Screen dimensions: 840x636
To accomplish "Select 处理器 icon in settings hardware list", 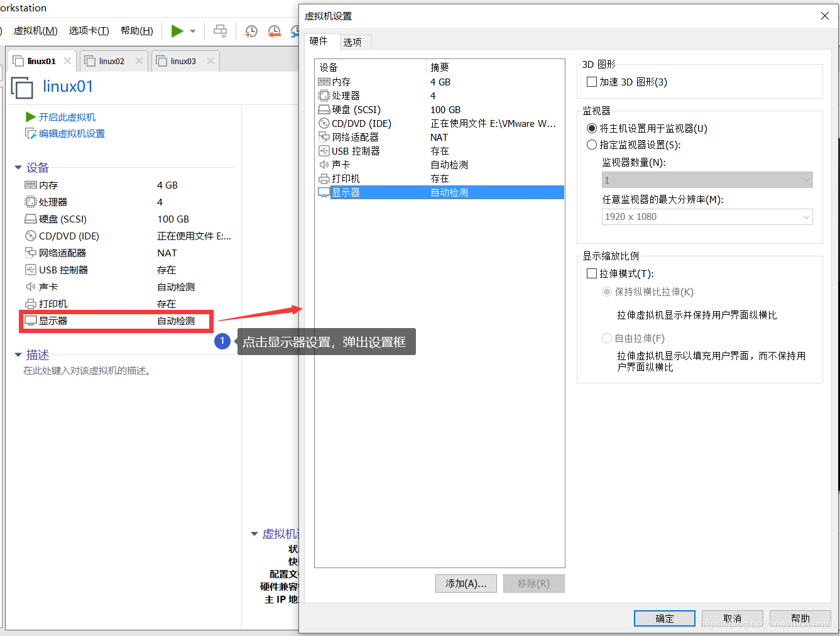I will click(x=324, y=96).
